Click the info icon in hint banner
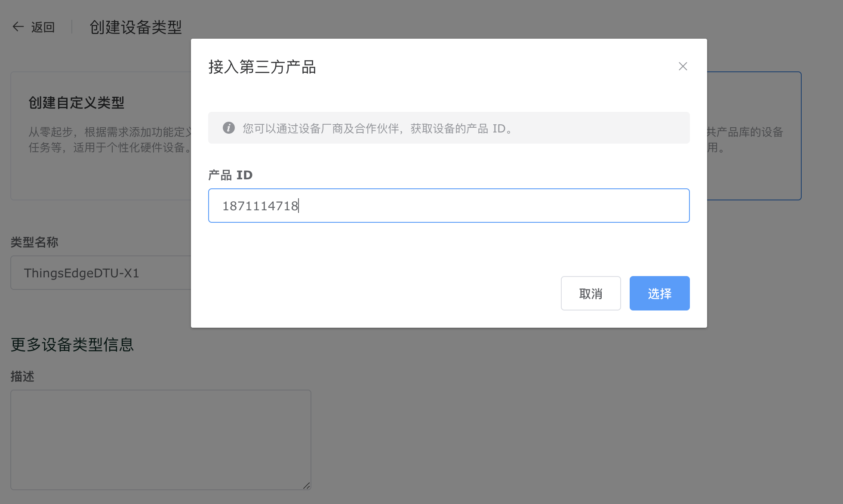 228,128
